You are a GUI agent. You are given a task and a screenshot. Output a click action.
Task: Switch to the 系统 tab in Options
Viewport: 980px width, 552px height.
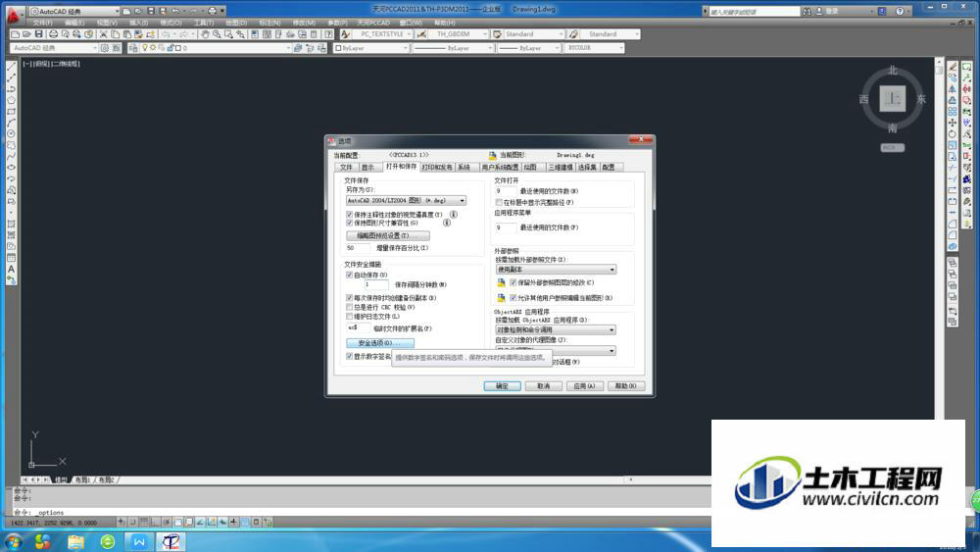(x=464, y=168)
